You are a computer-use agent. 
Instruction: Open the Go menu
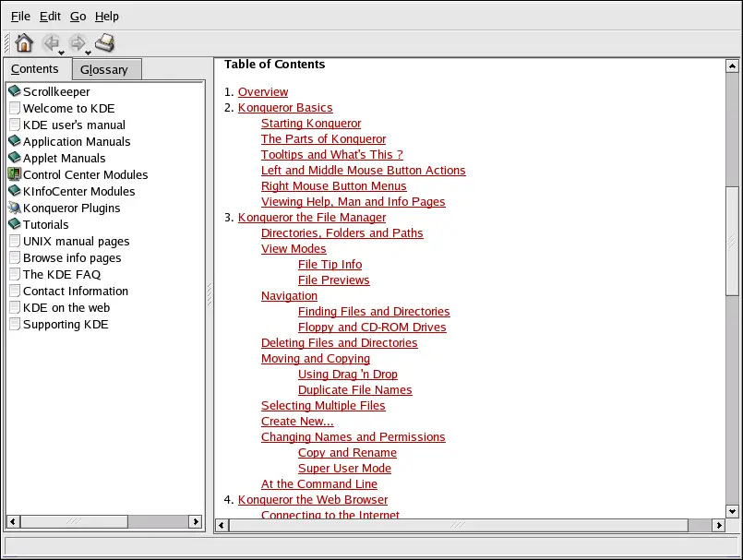pyautogui.click(x=78, y=16)
